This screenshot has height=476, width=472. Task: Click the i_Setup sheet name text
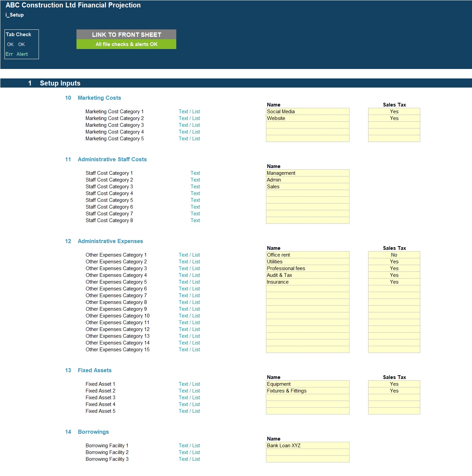15,15
